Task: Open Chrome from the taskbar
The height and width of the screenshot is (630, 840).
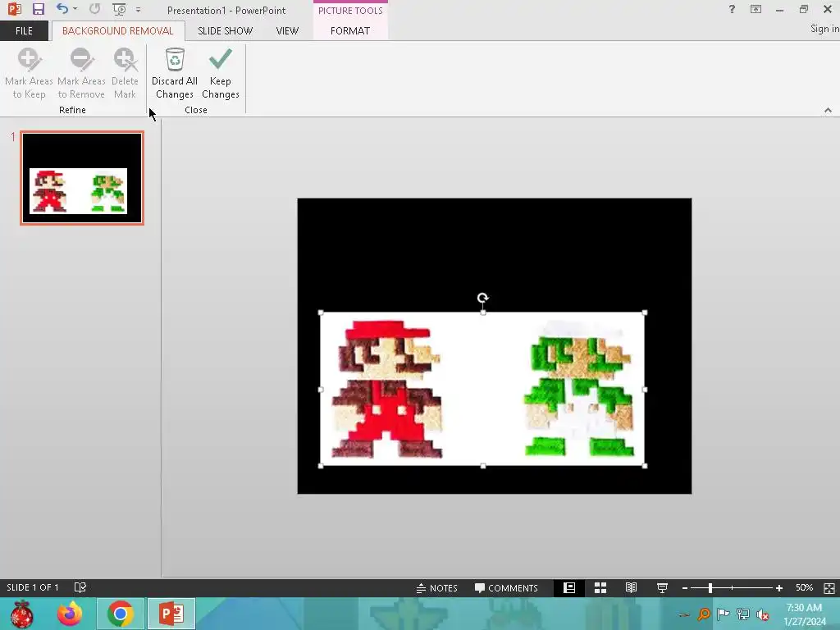Action: point(120,614)
